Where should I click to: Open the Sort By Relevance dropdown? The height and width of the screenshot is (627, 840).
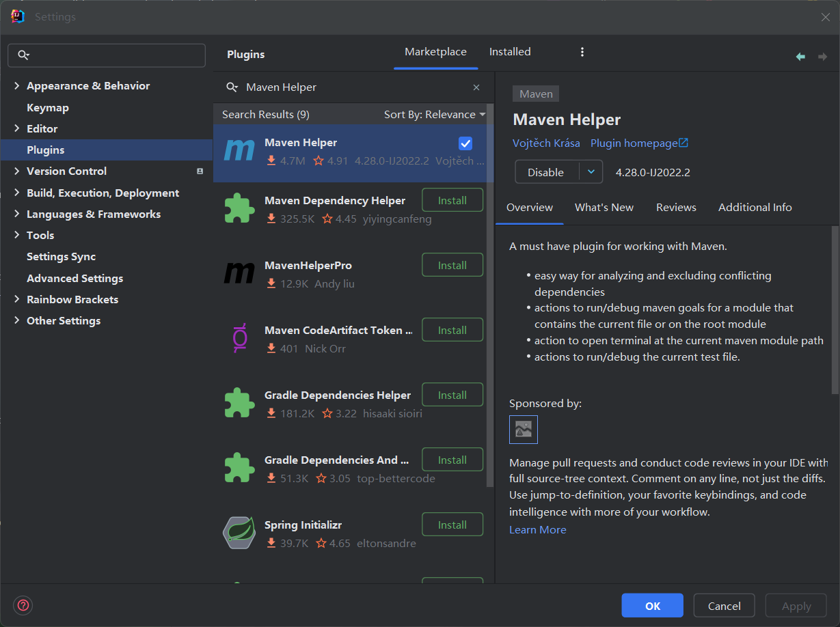click(435, 115)
